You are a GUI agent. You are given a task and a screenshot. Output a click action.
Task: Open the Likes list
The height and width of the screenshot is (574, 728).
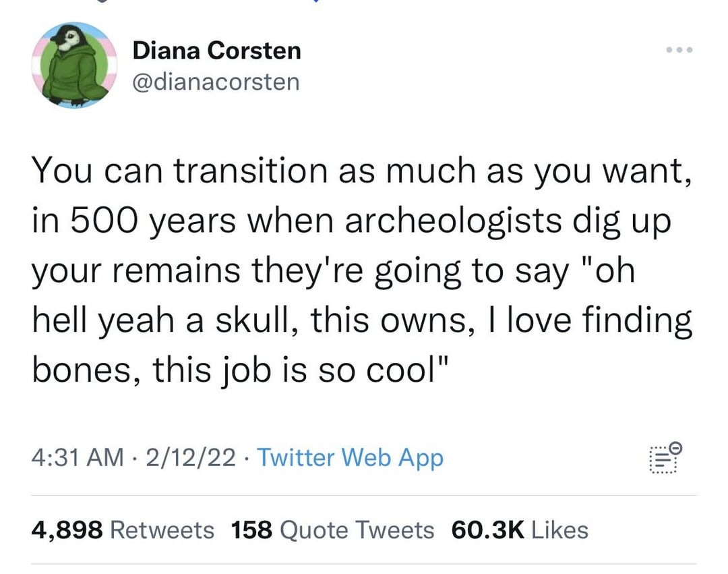point(559,530)
